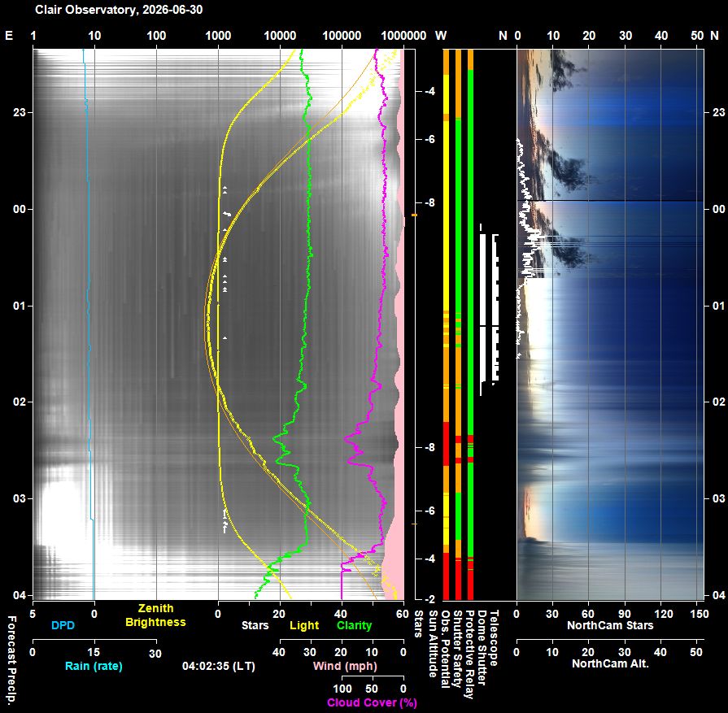Screen dimensions: 728x713
Task: Click the 01 hour marker on left axis
Action: pyautogui.click(x=19, y=306)
